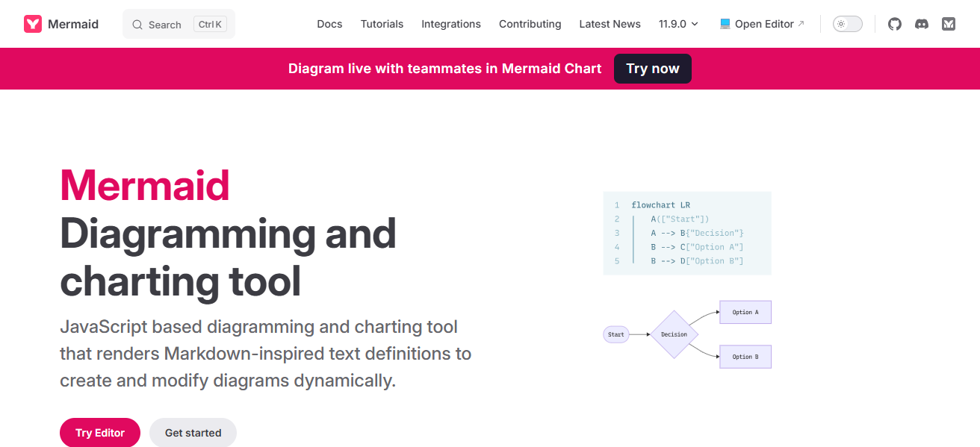This screenshot has width=980, height=447.
Task: Go to Tutorials page
Action: [x=382, y=24]
